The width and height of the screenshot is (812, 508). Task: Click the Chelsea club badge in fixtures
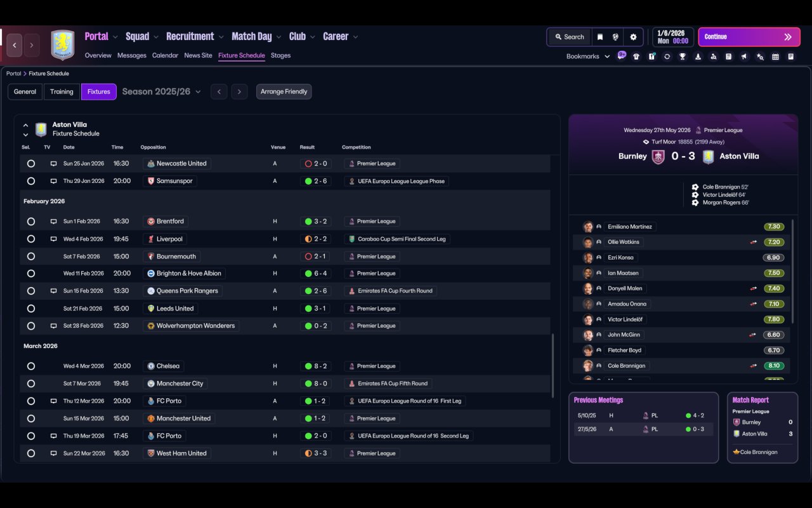coord(151,366)
